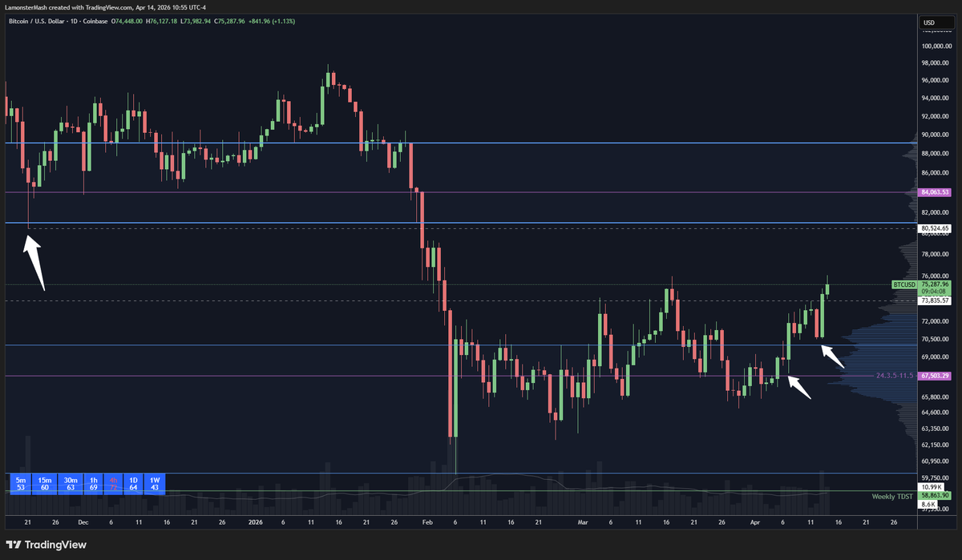Click the 65,800.00 price axis value
This screenshot has width=962, height=560.
pyautogui.click(x=936, y=397)
